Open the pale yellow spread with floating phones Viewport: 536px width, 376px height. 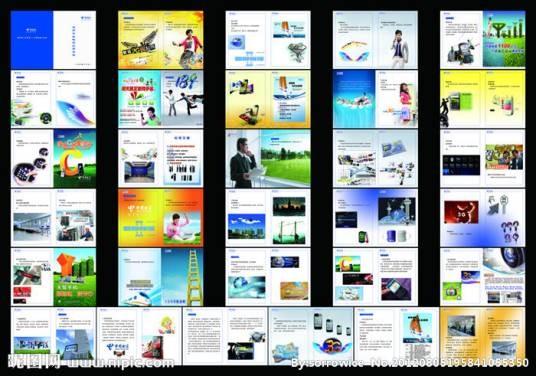[268, 99]
